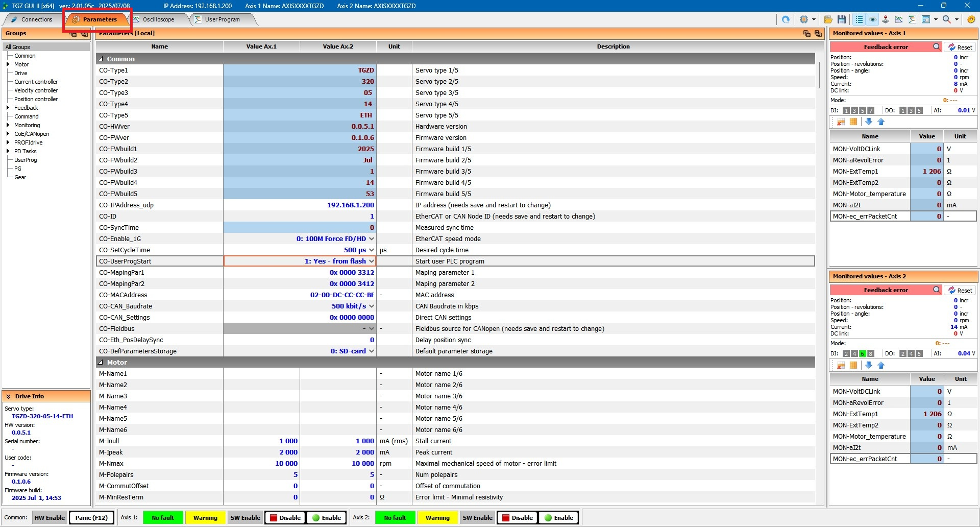The image size is (980, 527).
Task: Click expand-all icon in Parameters header
Action: coord(818,34)
